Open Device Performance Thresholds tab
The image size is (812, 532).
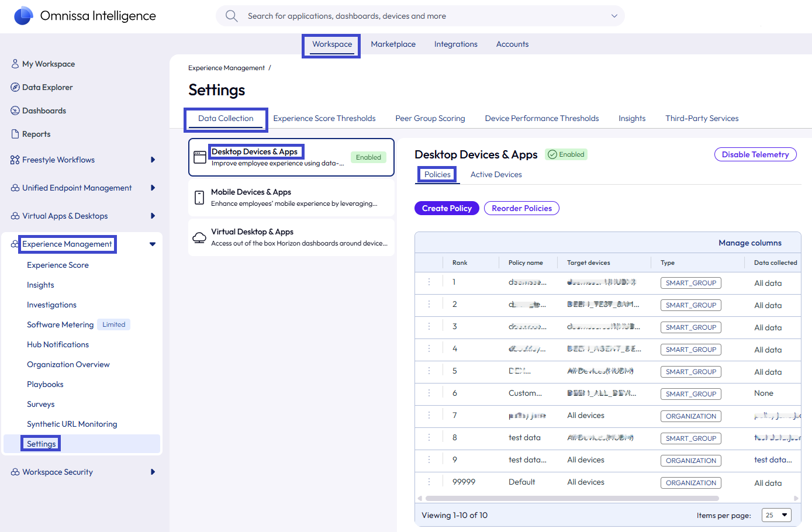[542, 119]
